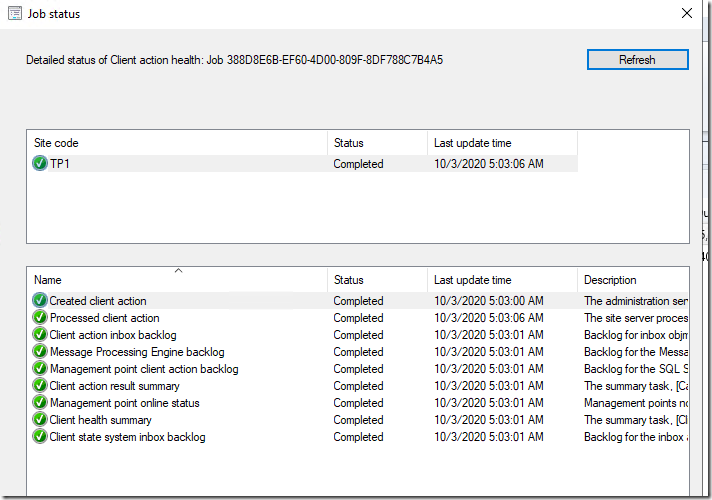The width and height of the screenshot is (712, 500).
Task: Sort lower list by Last update time
Action: pos(501,280)
